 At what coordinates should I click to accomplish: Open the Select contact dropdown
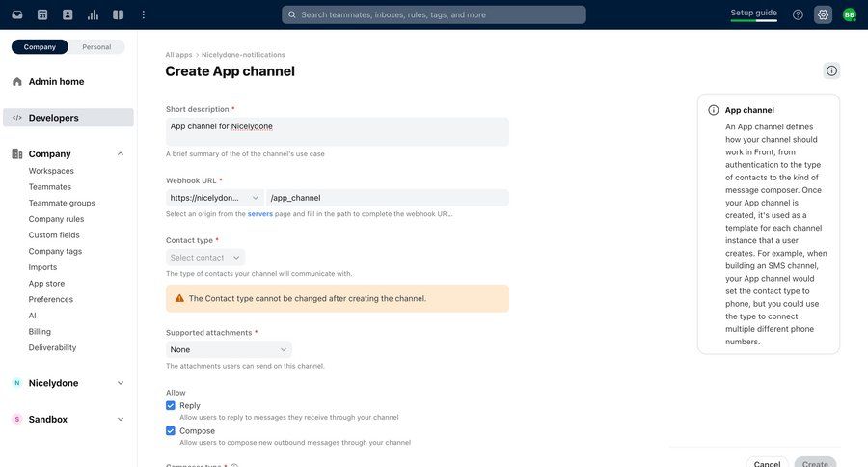[204, 257]
